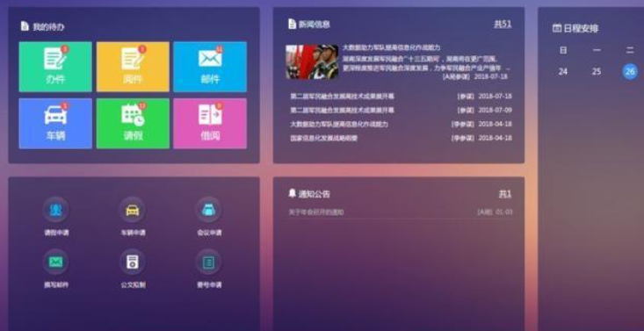
Task: Open the soldiers photo news thumbnail
Action: pyautogui.click(x=312, y=61)
